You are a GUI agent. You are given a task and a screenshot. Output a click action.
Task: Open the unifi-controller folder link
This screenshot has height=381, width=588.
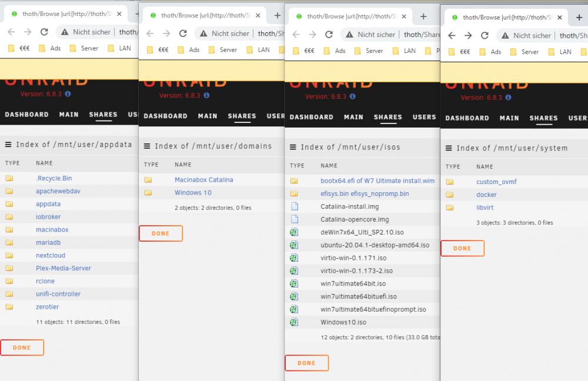[x=58, y=294]
